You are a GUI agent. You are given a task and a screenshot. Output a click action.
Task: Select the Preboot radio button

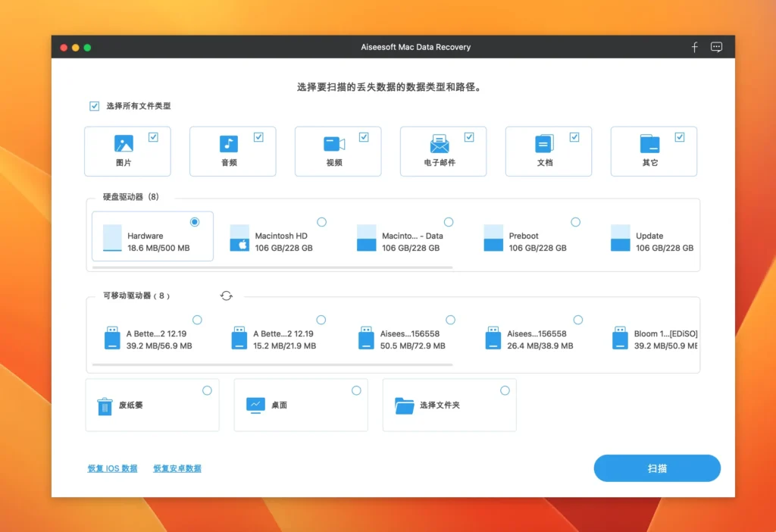(575, 222)
